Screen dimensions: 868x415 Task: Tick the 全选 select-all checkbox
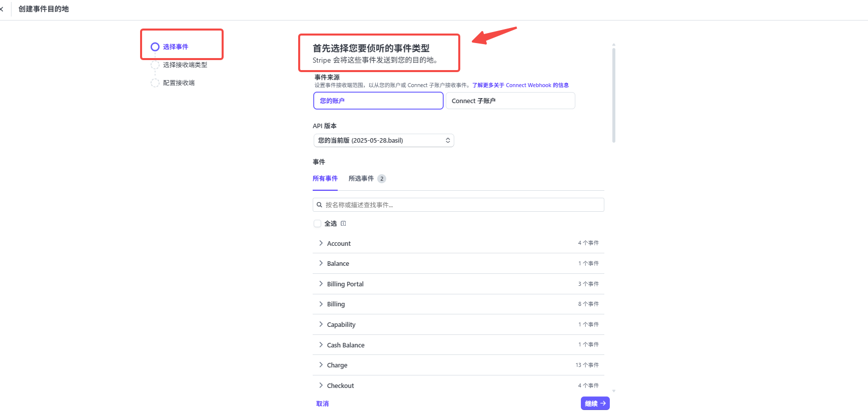pos(317,224)
